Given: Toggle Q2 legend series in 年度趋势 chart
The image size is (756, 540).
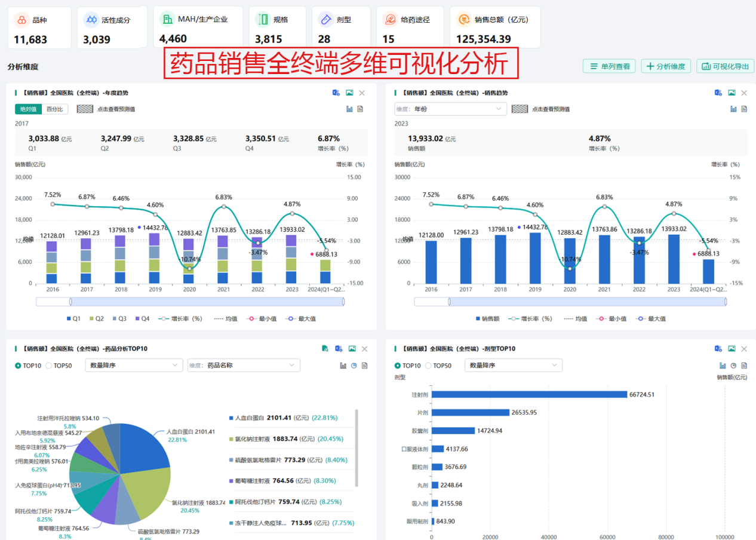Looking at the screenshot, I should point(97,319).
